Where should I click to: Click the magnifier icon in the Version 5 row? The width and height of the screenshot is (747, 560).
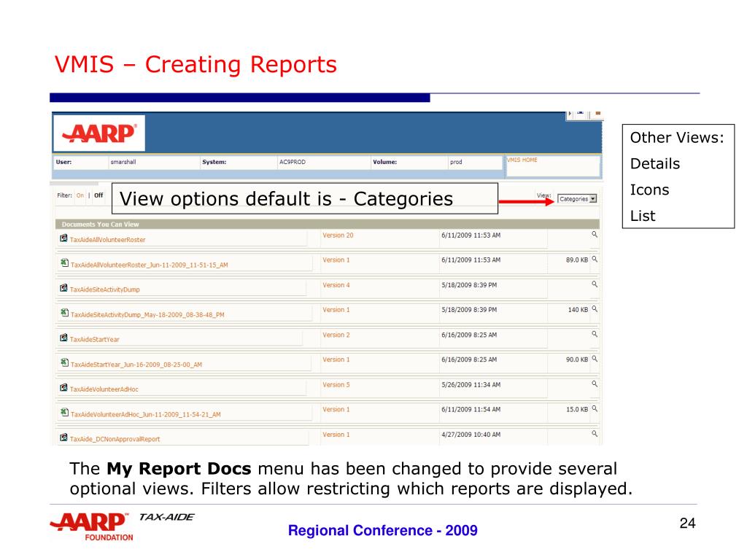(x=595, y=384)
